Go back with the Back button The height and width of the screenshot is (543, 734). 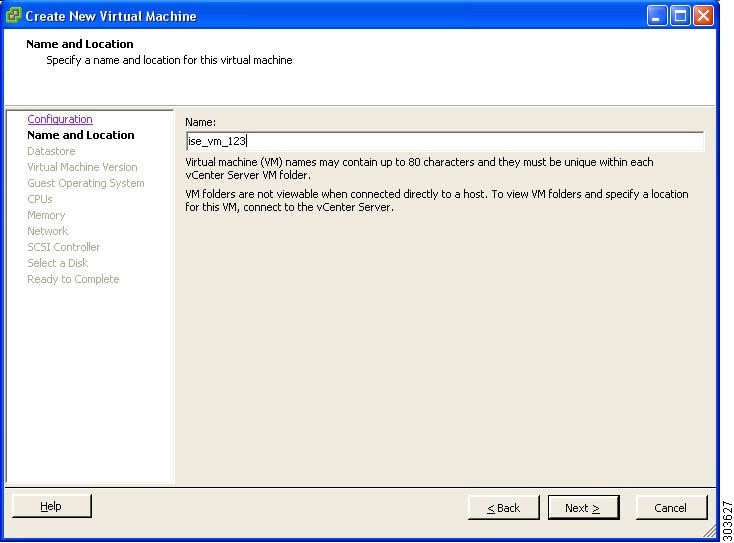[504, 508]
